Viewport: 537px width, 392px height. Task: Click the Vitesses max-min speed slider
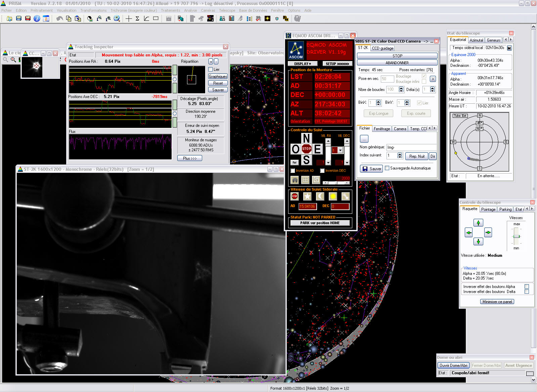point(517,236)
